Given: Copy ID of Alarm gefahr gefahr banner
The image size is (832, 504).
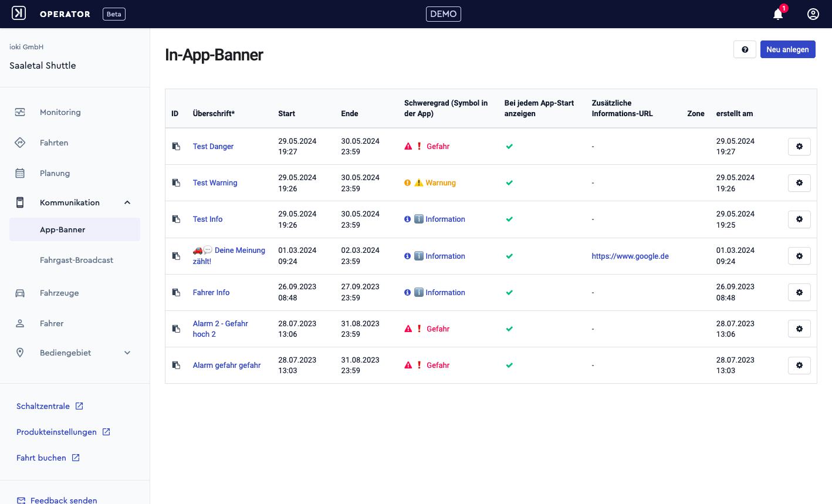Looking at the screenshot, I should (x=176, y=365).
